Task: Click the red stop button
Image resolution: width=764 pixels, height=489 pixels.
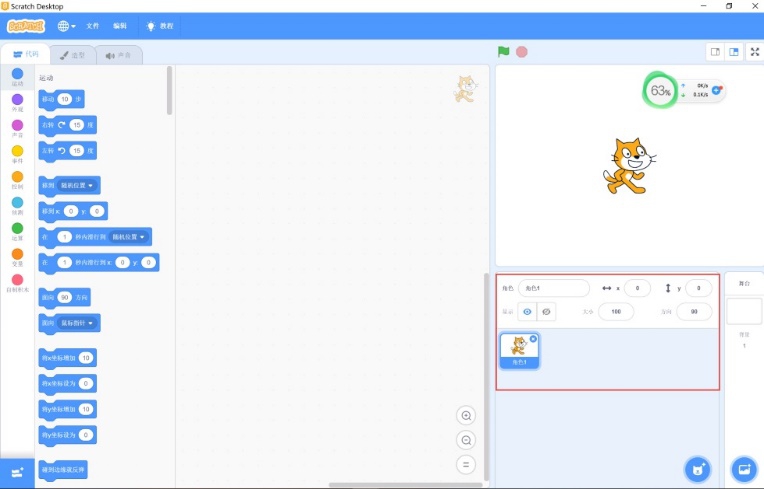Action: [521, 52]
